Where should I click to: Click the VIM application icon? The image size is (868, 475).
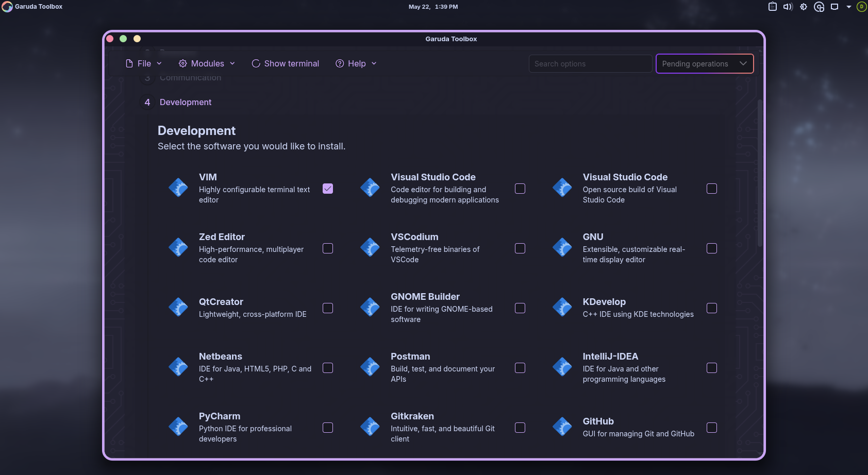coord(178,188)
